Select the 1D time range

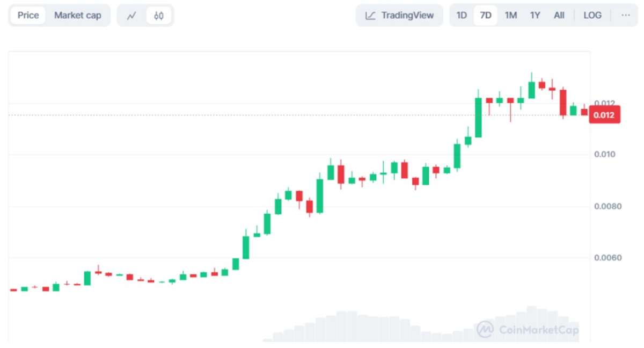tap(462, 15)
